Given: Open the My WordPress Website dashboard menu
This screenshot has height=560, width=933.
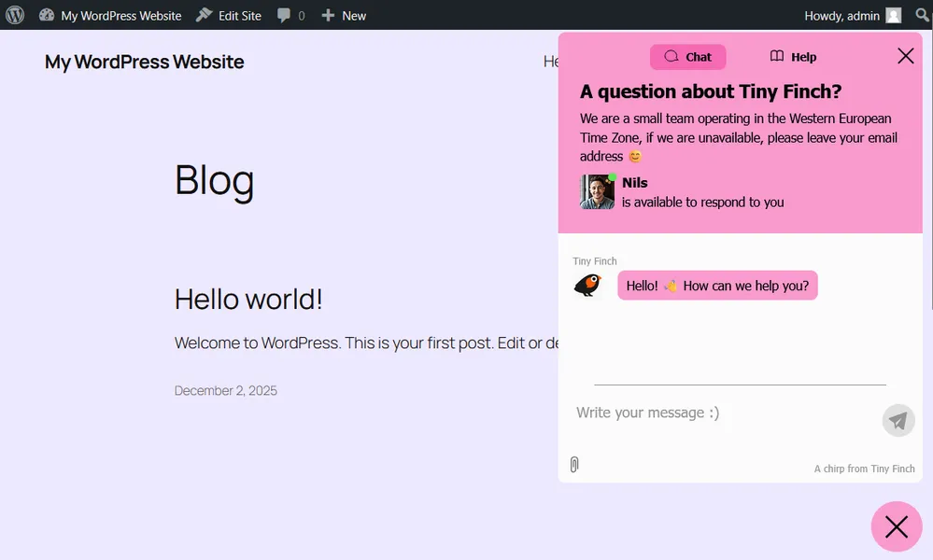Looking at the screenshot, I should (x=110, y=15).
